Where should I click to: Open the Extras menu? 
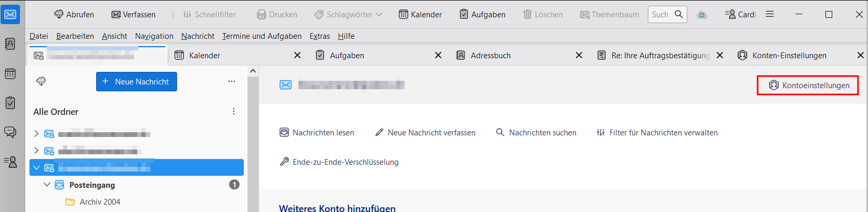pos(319,36)
